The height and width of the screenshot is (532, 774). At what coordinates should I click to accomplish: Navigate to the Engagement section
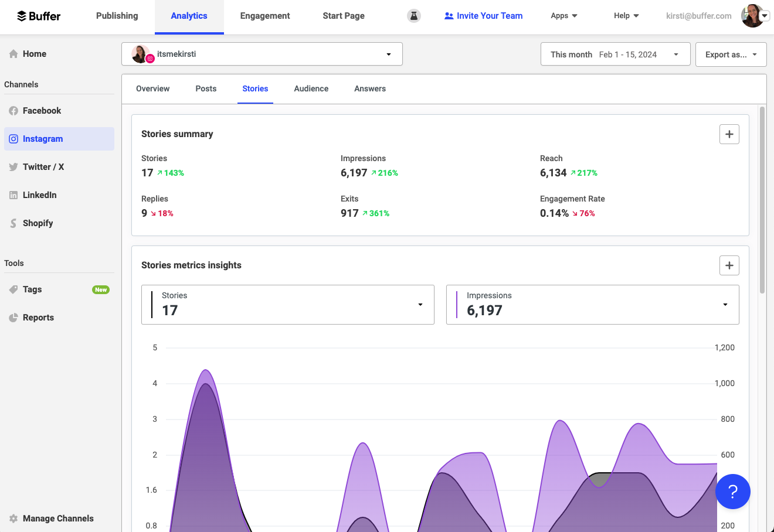point(264,16)
